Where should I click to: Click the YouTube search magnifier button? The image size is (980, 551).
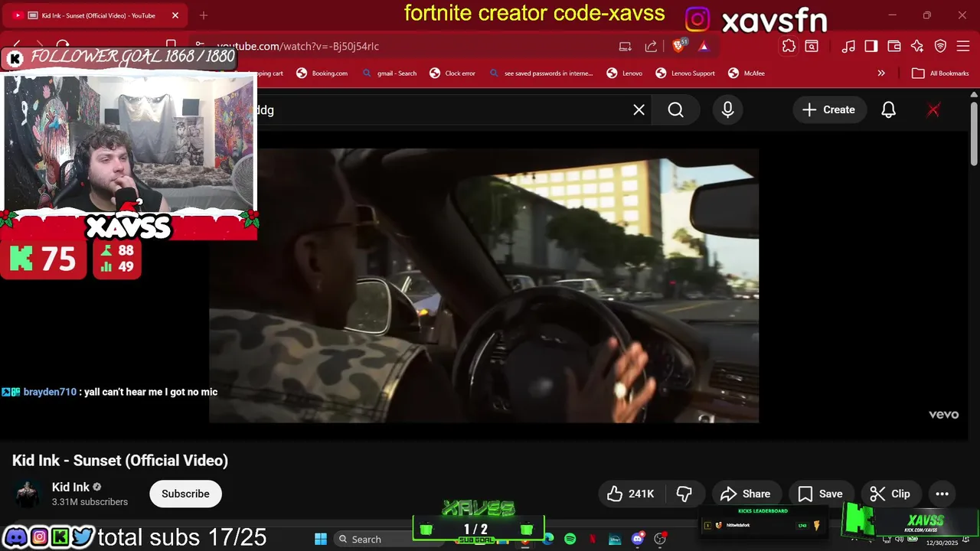coord(675,110)
